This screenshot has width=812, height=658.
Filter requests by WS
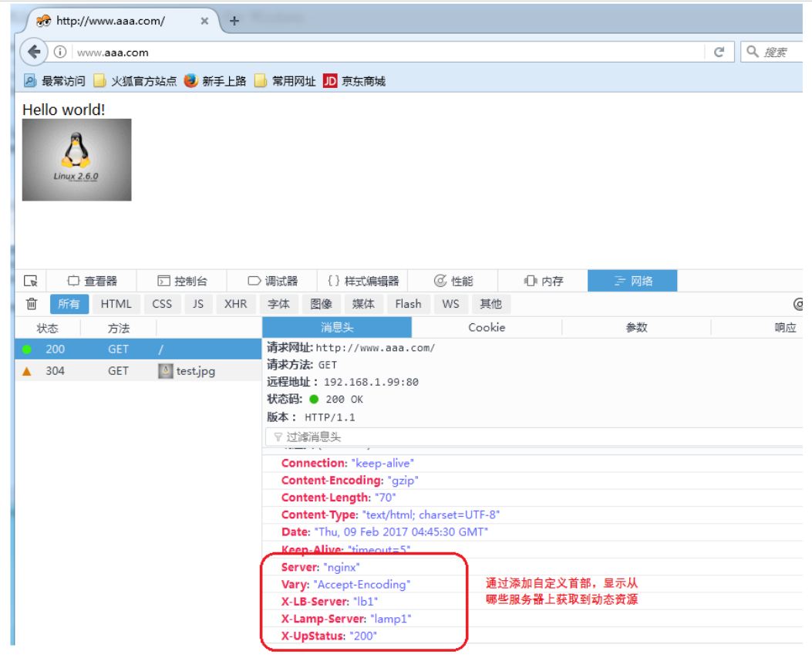[450, 304]
